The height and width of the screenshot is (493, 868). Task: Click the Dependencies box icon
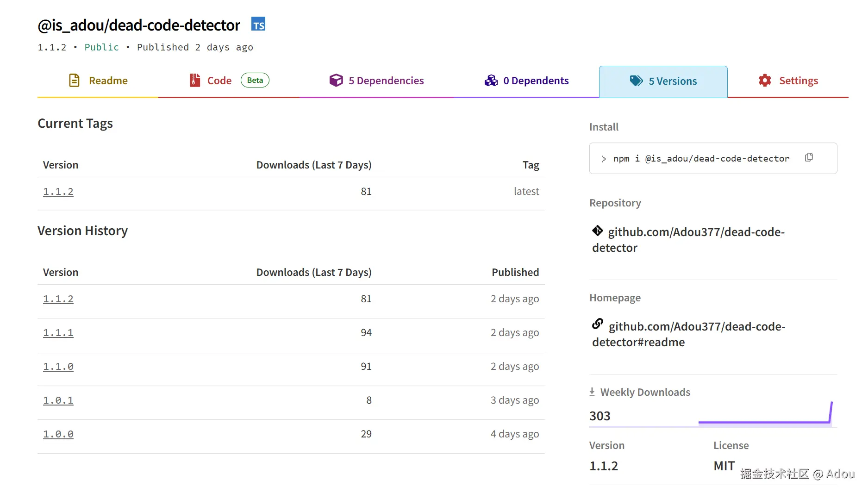[336, 81]
